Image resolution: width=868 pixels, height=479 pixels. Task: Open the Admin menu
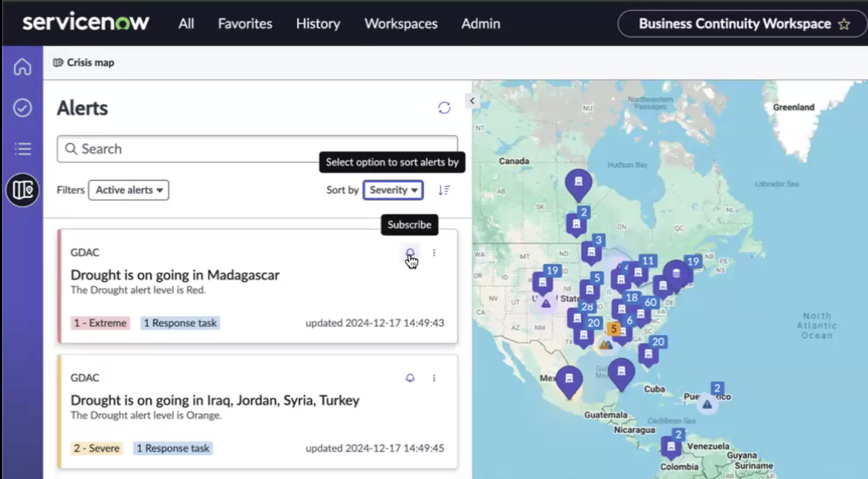point(481,24)
